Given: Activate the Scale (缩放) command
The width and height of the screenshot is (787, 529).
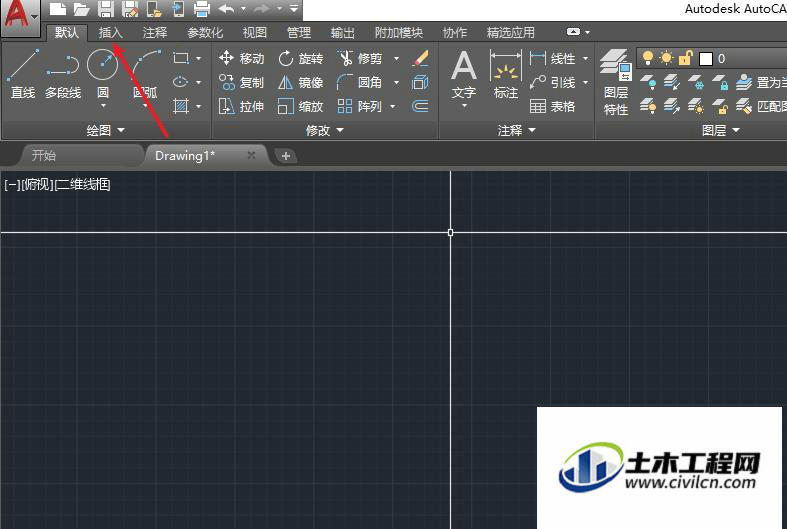Looking at the screenshot, I should click(301, 106).
